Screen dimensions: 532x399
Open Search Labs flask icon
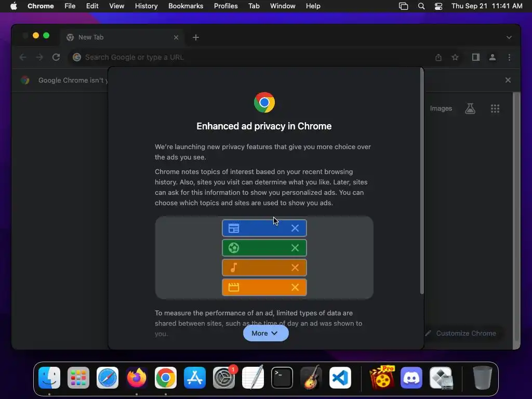470,109
